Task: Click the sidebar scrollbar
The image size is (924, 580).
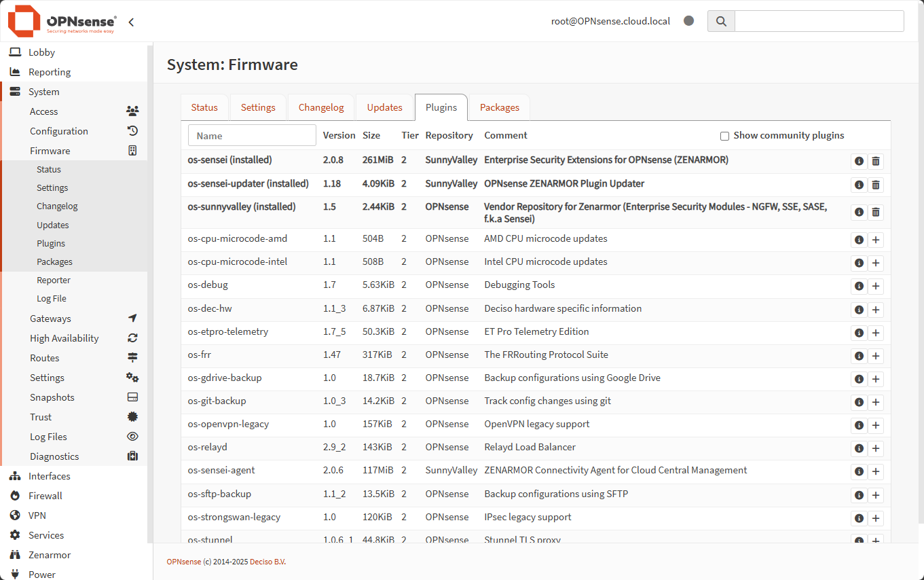Action: (150, 294)
